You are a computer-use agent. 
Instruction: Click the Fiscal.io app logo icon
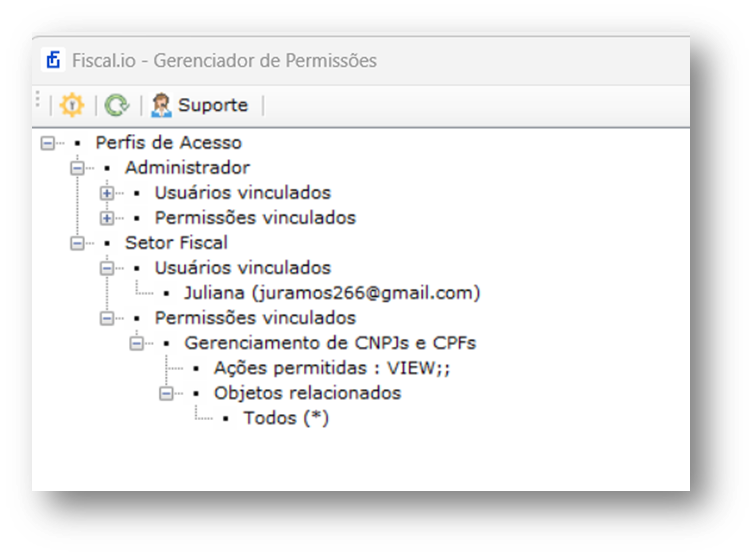(53, 60)
